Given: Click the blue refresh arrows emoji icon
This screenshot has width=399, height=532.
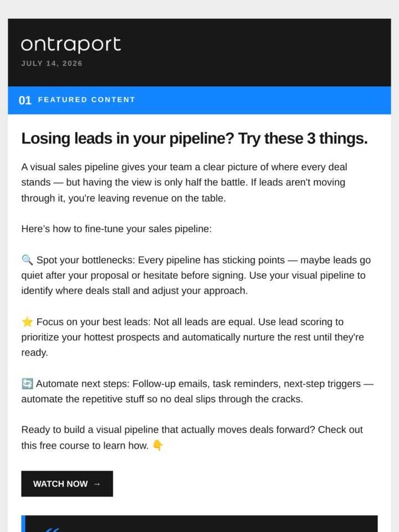Looking at the screenshot, I should tap(27, 383).
